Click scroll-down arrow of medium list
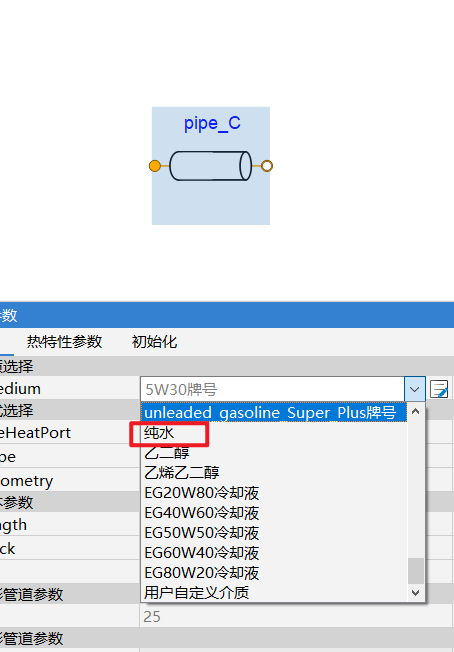 pos(416,593)
